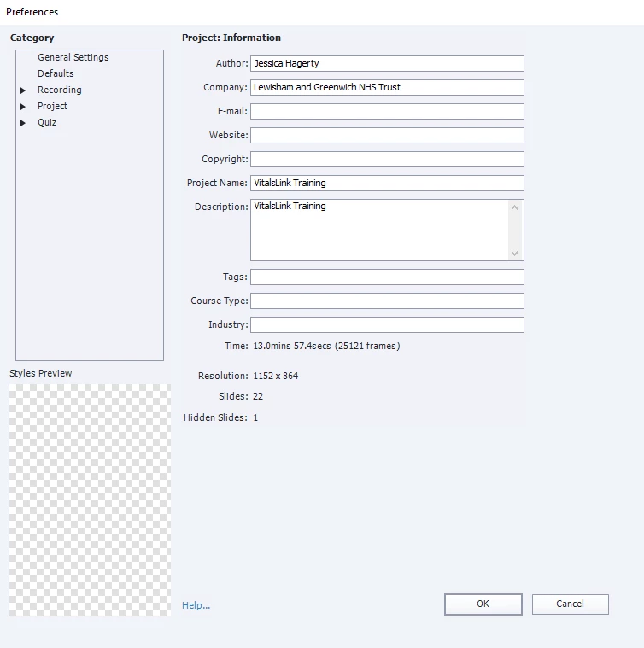
Task: Select Project category item
Action: tap(52, 106)
